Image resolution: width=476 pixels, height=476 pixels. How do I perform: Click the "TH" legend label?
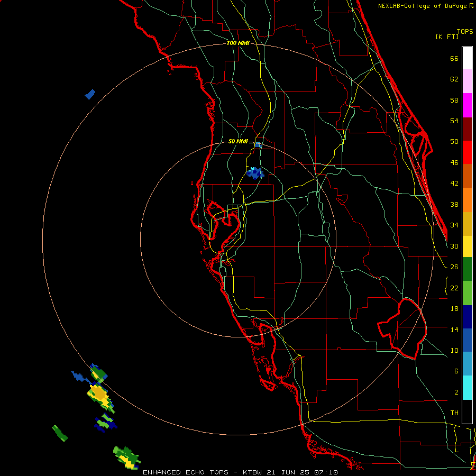pyautogui.click(x=454, y=413)
